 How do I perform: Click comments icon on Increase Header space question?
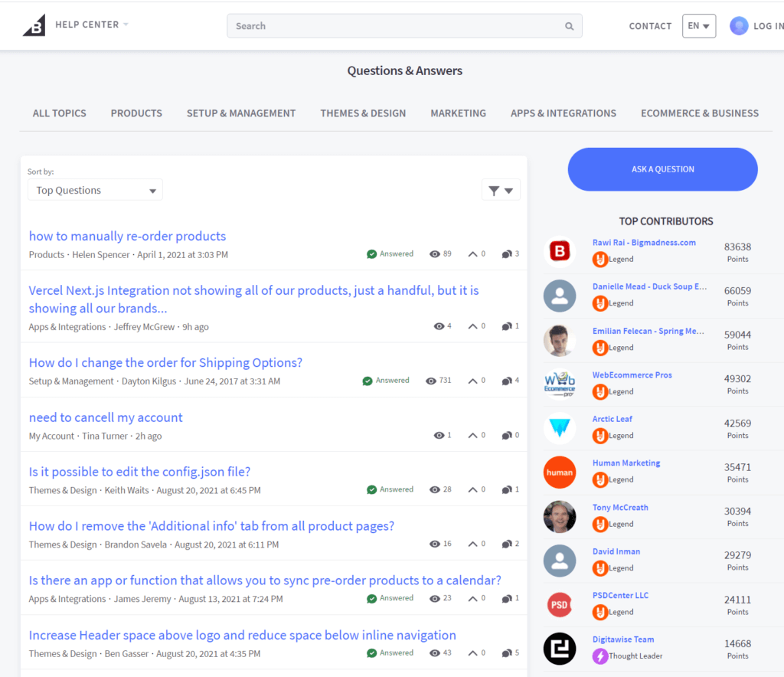coord(507,653)
